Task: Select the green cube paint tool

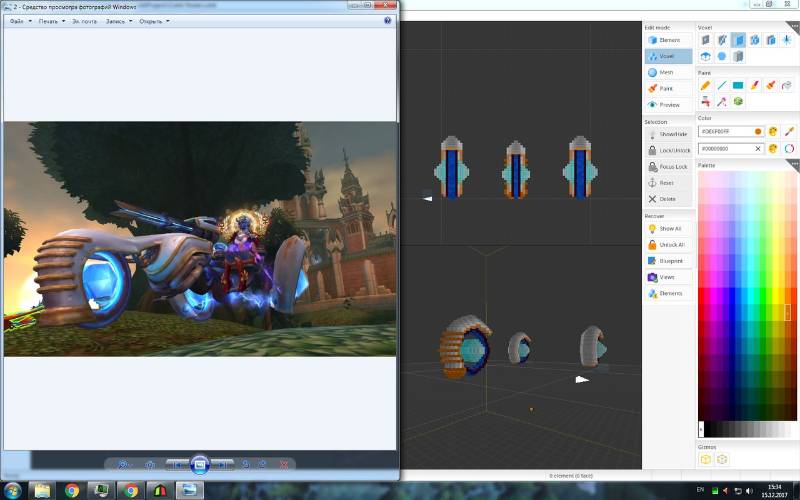Action: (738, 102)
